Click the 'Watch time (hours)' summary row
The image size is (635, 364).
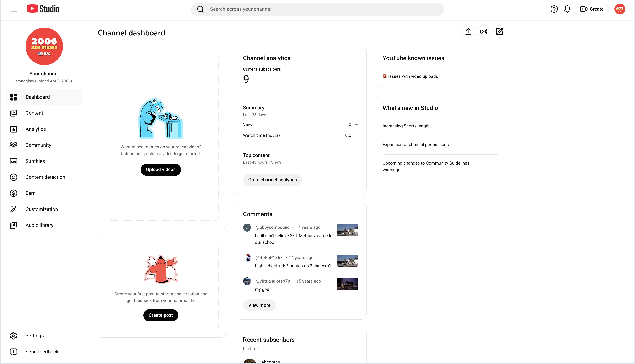[x=300, y=135]
